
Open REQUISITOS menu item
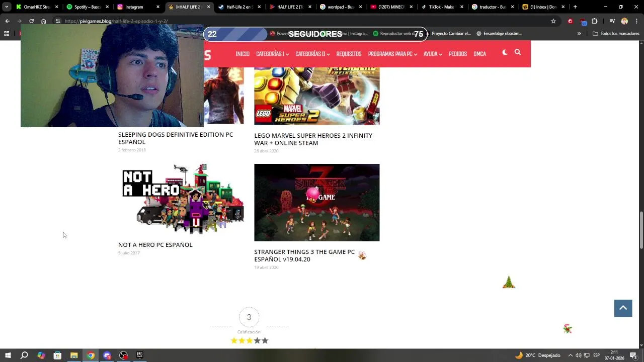click(349, 54)
